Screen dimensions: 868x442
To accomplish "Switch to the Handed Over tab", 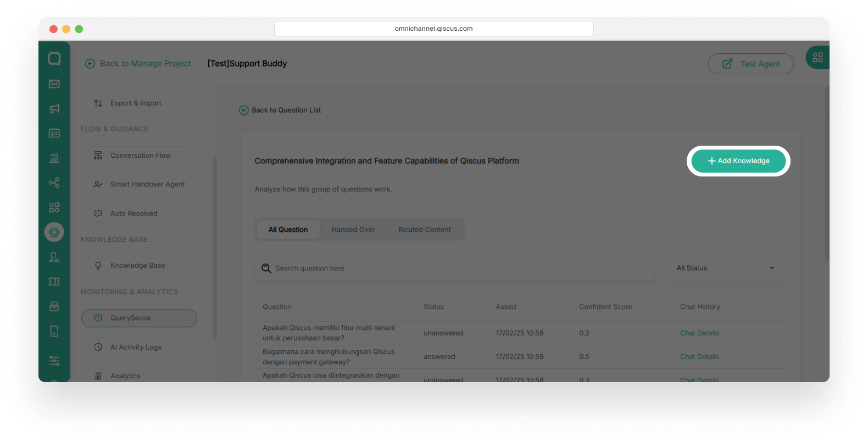I will pos(353,230).
